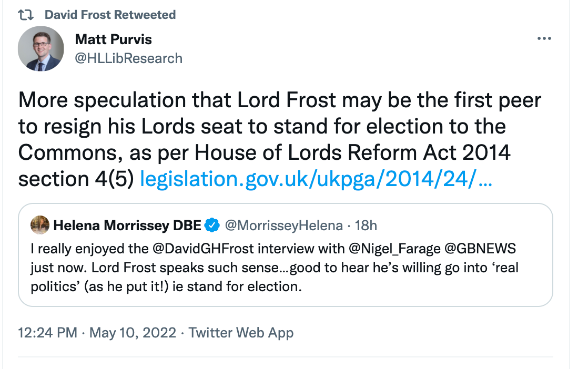This screenshot has width=588, height=369.
Task: Open the quoted tweet via 'Lord Frost speaks such sense'
Action: tap(187, 268)
